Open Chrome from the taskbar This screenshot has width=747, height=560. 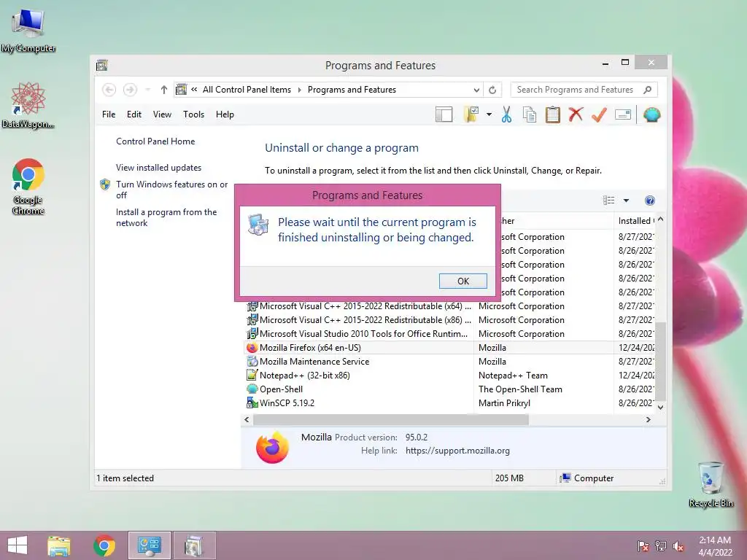point(104,545)
